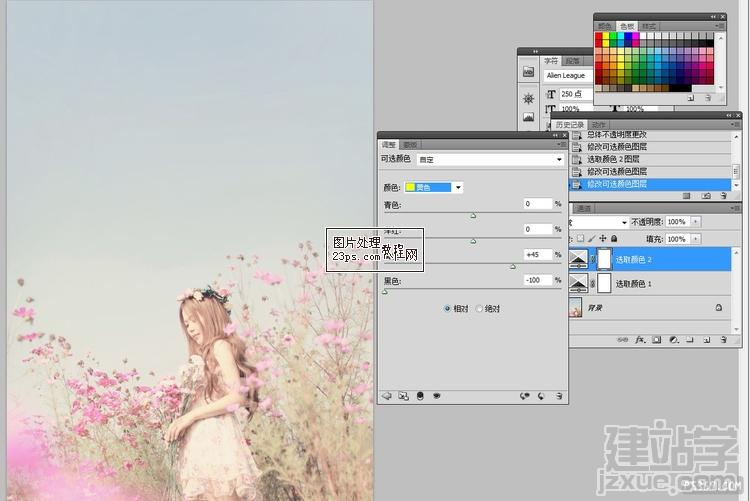
Task: Click the yellow value field showing +45
Action: [538, 255]
